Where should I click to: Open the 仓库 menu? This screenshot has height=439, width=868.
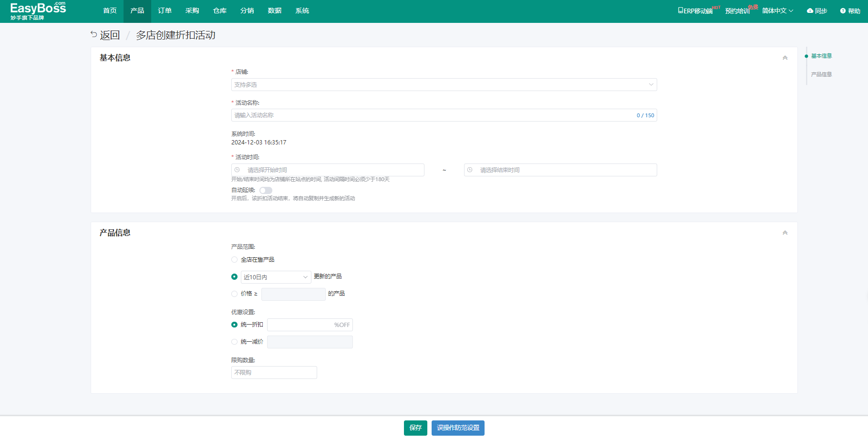point(220,11)
